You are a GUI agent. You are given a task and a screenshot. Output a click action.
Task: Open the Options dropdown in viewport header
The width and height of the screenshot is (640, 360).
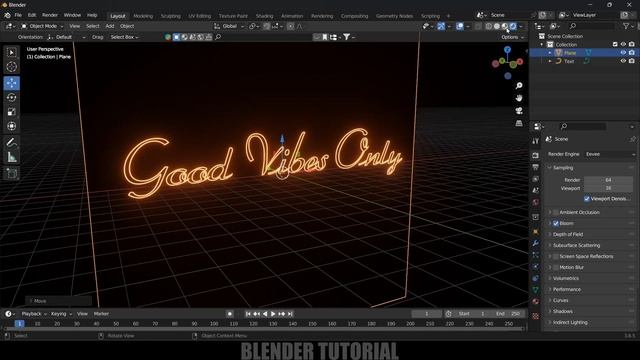[512, 37]
